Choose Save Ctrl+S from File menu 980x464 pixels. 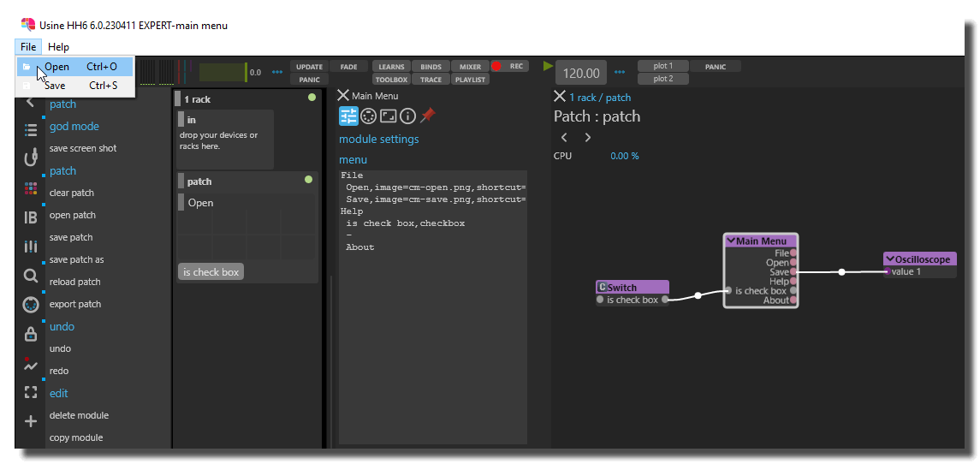coord(75,86)
